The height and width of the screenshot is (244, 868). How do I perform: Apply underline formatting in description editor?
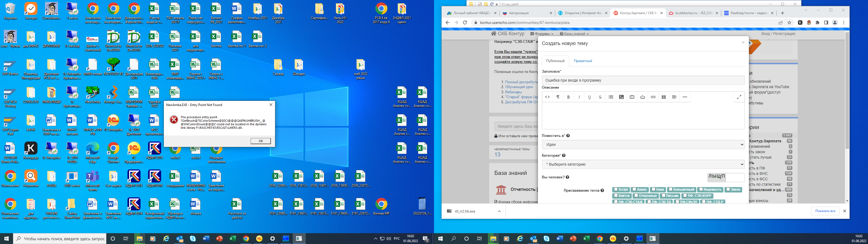(x=589, y=97)
